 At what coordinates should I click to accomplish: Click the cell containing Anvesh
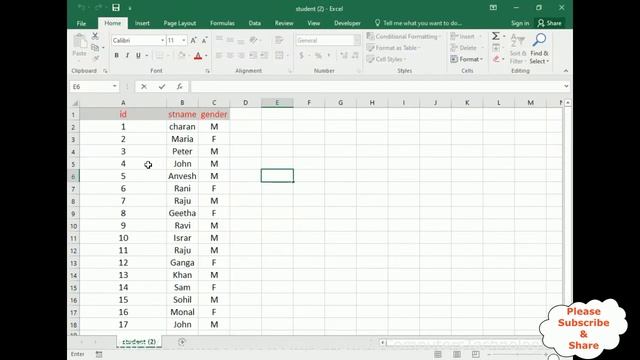(182, 176)
